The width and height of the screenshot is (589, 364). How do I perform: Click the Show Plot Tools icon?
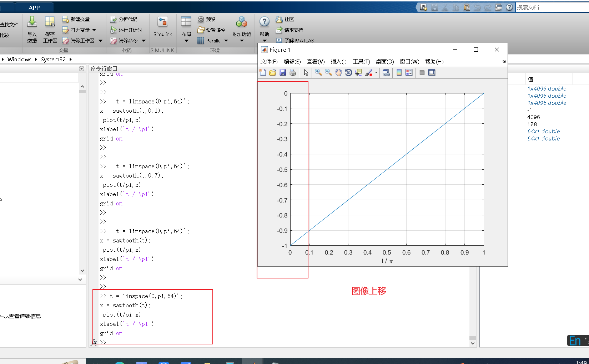coord(432,73)
